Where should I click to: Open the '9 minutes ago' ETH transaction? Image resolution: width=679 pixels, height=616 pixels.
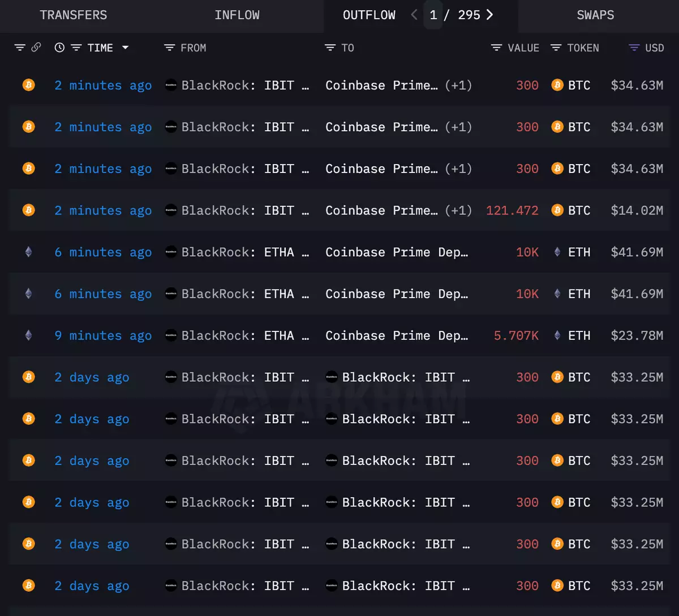[103, 335]
